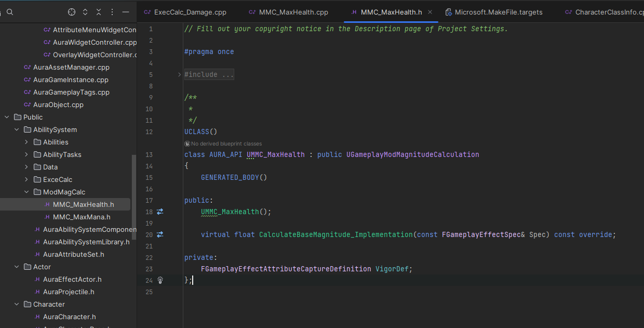The image size is (644, 328).
Task: Open MMC_MaxMana.h in project tree
Action: click(77, 217)
